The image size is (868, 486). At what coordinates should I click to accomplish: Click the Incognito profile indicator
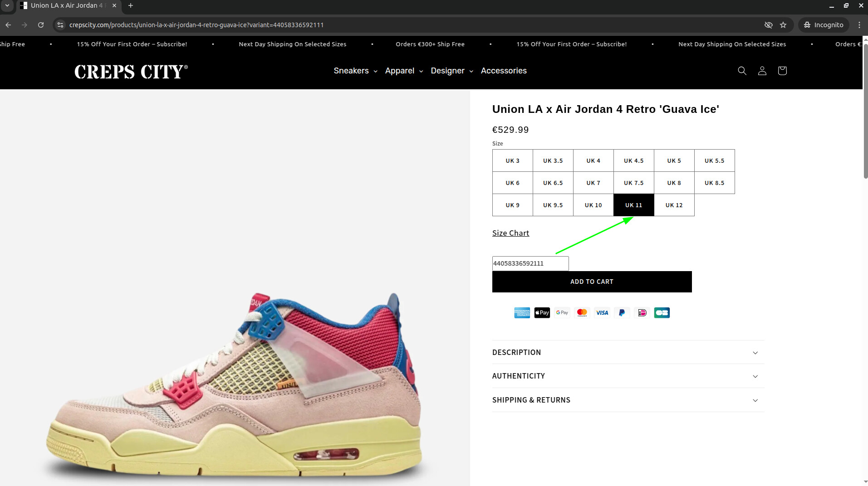pyautogui.click(x=824, y=25)
